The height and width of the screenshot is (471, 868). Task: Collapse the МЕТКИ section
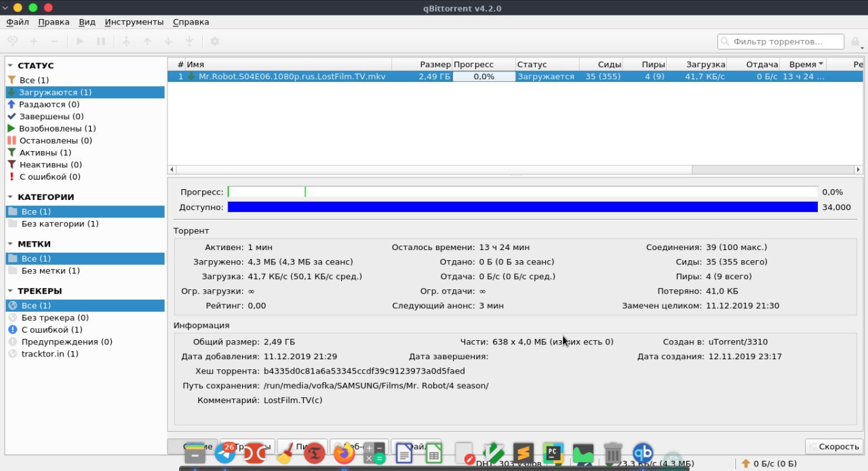(10, 244)
